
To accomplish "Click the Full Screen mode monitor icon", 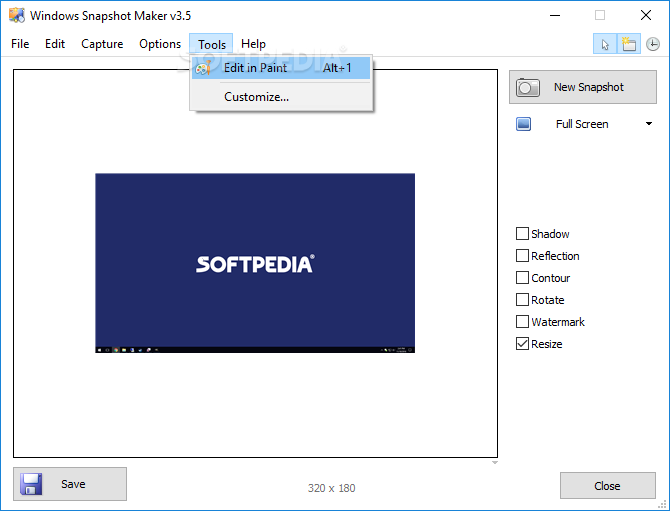I will (x=523, y=124).
